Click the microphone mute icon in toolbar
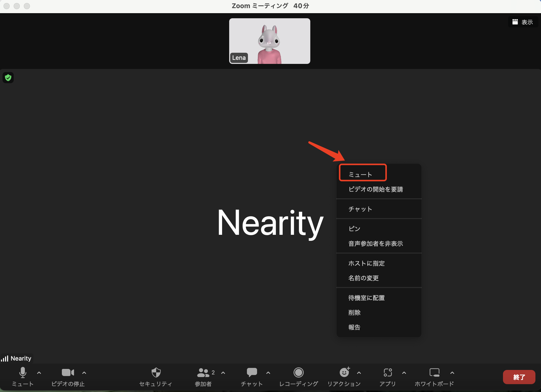 [23, 372]
